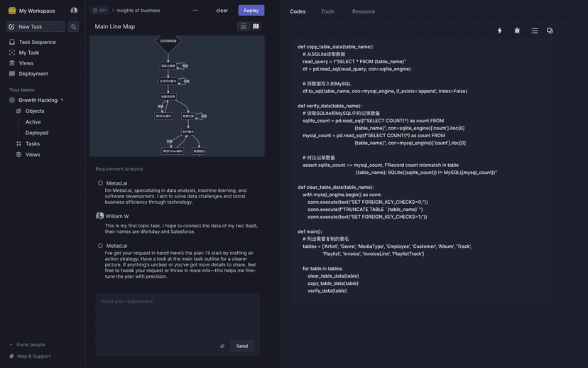The image size is (588, 368).
Task: Click the Help & Support icon
Action: [11, 356]
